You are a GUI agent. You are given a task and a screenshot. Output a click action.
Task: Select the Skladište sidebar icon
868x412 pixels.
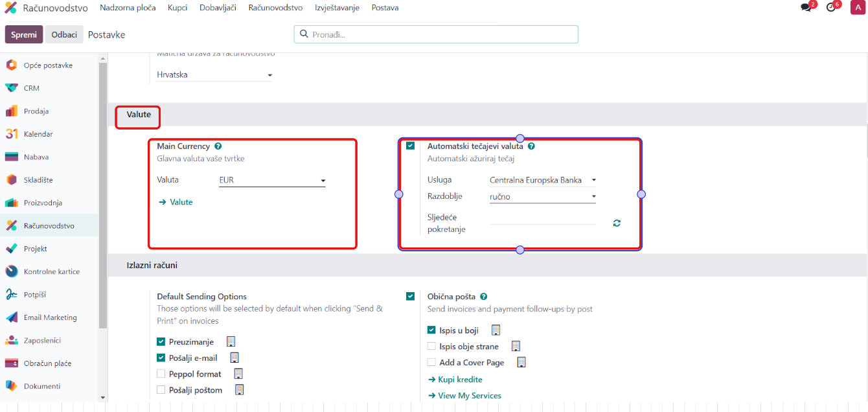[x=12, y=180]
